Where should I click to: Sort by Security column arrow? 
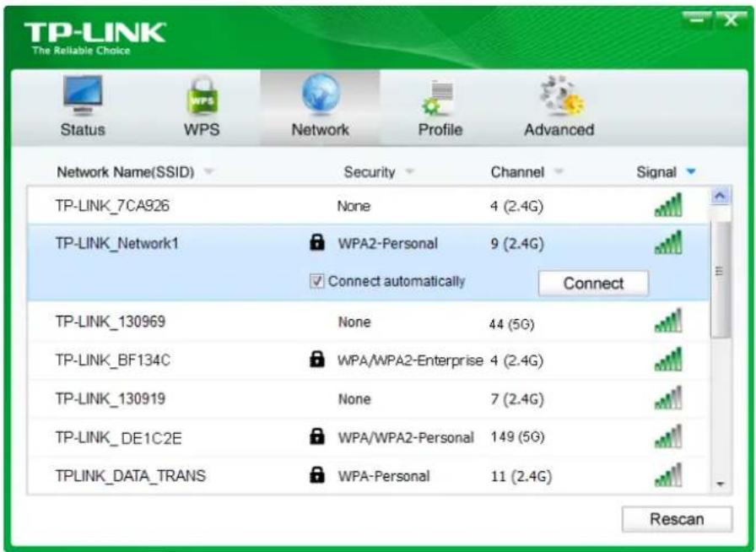pos(409,170)
